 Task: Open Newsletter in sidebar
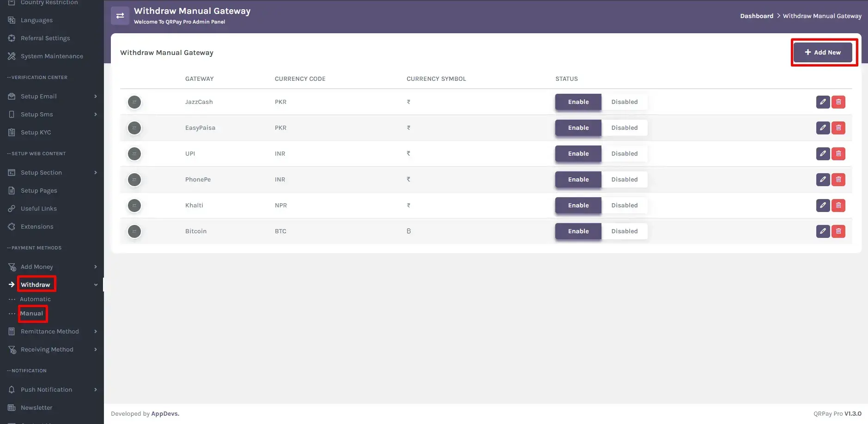tap(36, 407)
